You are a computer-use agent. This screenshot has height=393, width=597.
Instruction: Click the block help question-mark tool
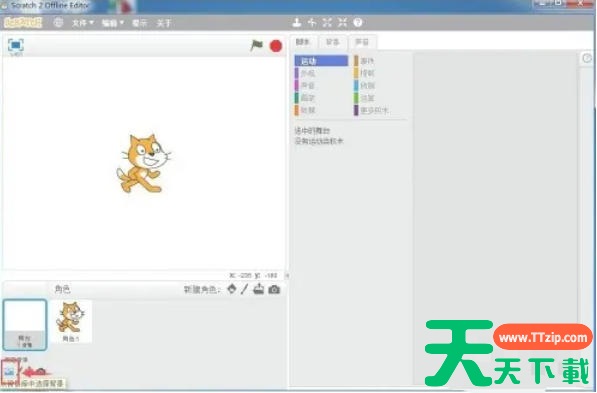358,22
